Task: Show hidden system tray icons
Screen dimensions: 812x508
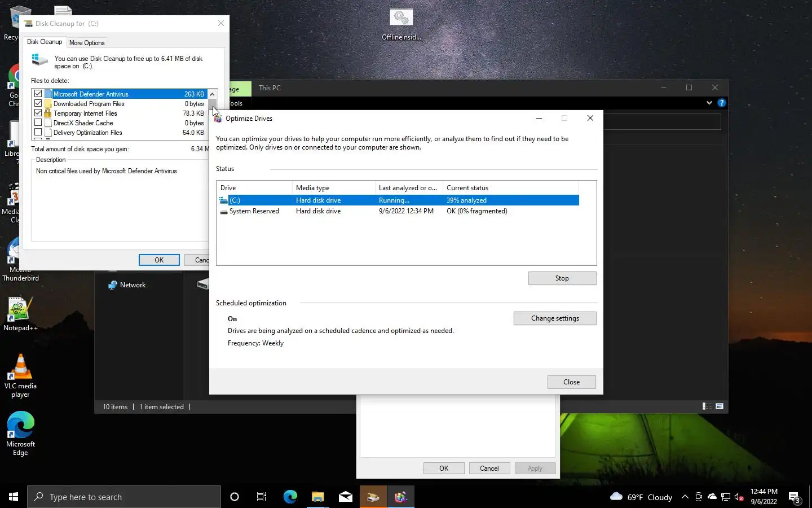Action: [x=685, y=497]
